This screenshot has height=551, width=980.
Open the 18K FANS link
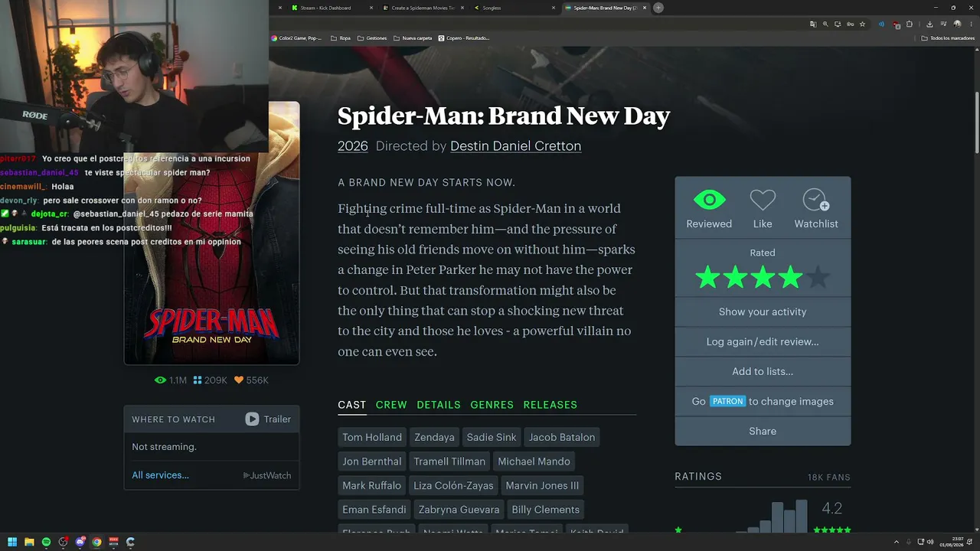tap(828, 477)
